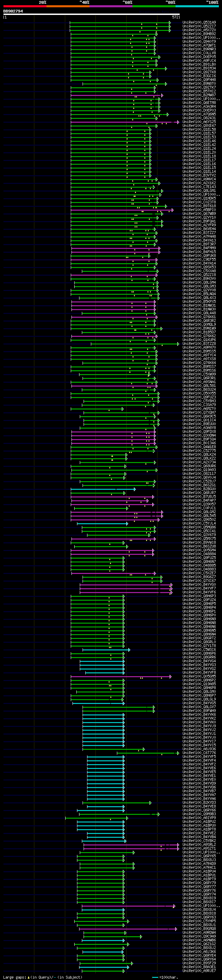Select hit UniRef100_B9IM34

coord(199,68)
